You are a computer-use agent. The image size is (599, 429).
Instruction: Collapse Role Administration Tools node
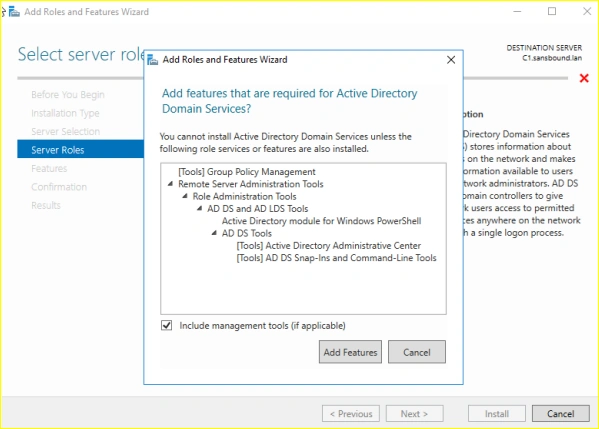[x=185, y=196]
